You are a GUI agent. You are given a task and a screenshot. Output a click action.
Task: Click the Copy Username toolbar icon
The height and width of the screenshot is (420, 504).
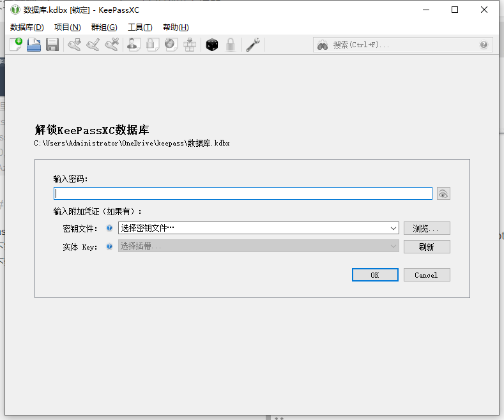click(134, 45)
